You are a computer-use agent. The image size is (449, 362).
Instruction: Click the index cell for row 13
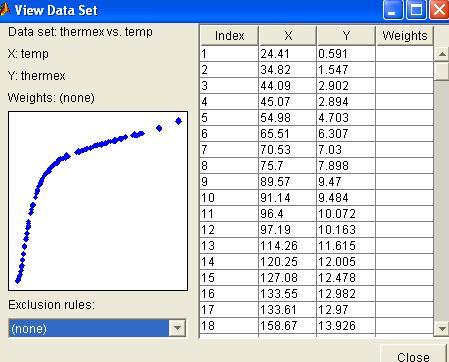click(229, 246)
